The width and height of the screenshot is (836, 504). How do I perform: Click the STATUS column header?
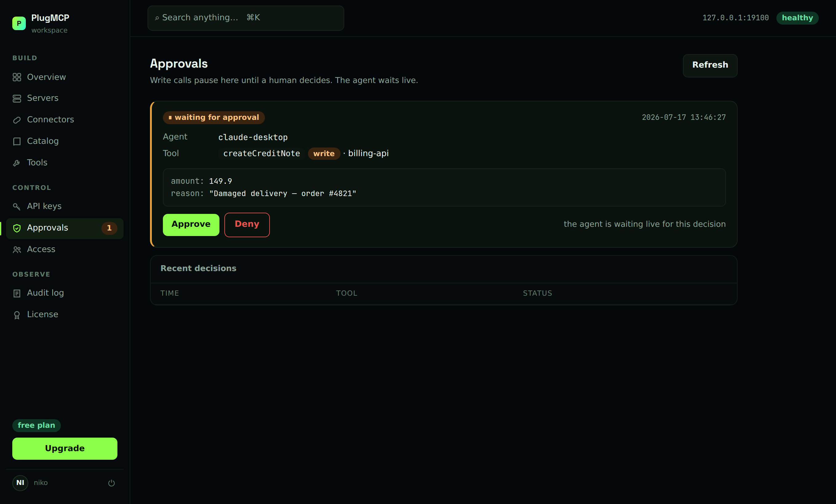point(538,293)
